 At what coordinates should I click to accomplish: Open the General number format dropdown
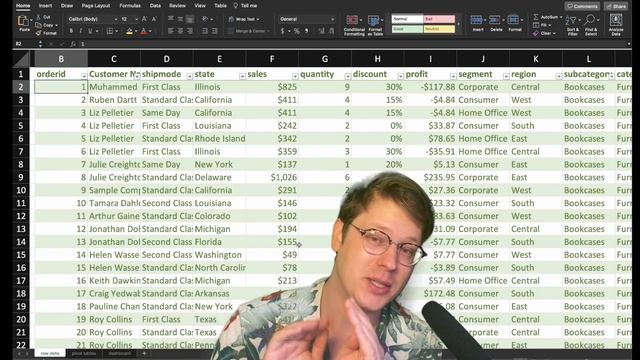pos(307,19)
